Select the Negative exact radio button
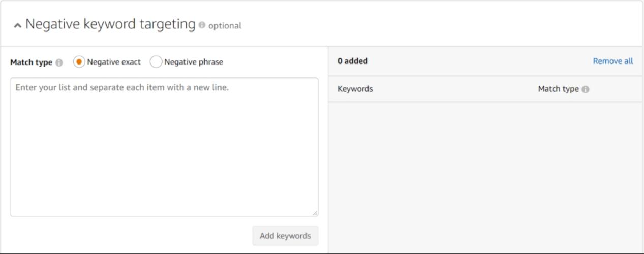 [79, 62]
